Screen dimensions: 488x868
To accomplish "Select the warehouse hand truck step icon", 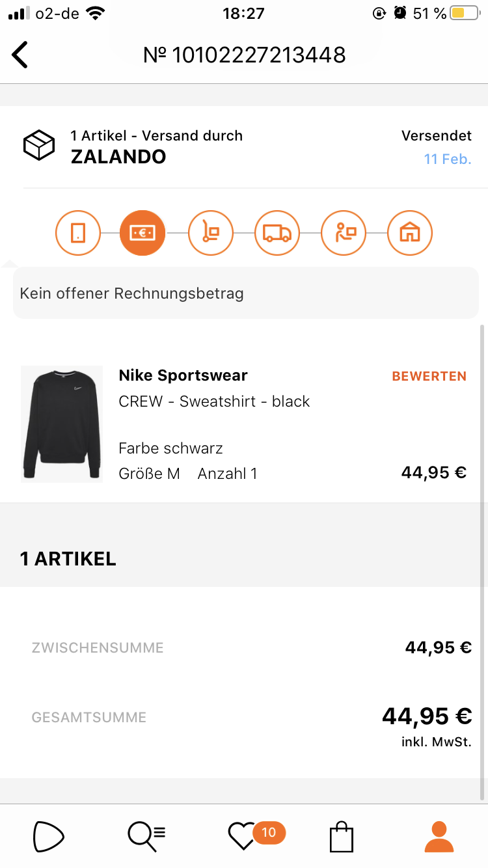I will coord(211,232).
